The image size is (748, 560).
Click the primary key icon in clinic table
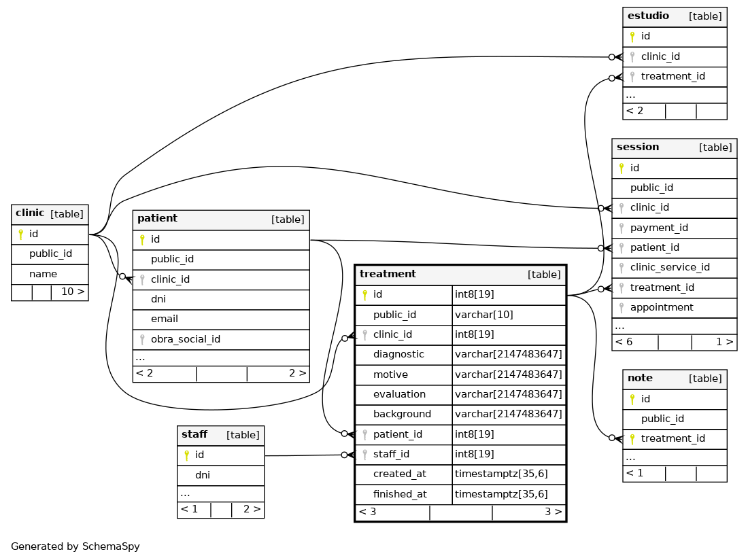click(20, 234)
